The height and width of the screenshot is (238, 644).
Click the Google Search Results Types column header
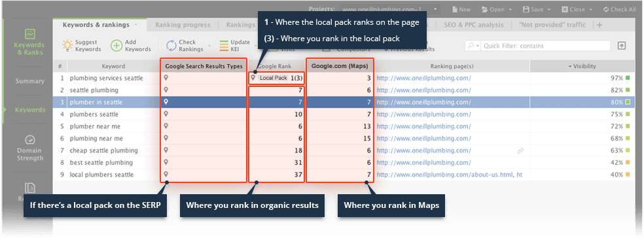coord(204,66)
